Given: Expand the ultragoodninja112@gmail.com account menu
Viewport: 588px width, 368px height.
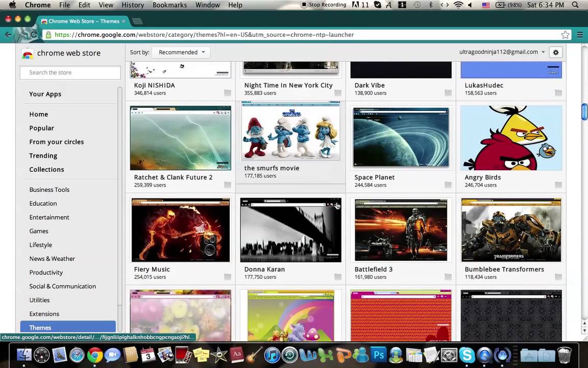Looking at the screenshot, I should pos(502,52).
